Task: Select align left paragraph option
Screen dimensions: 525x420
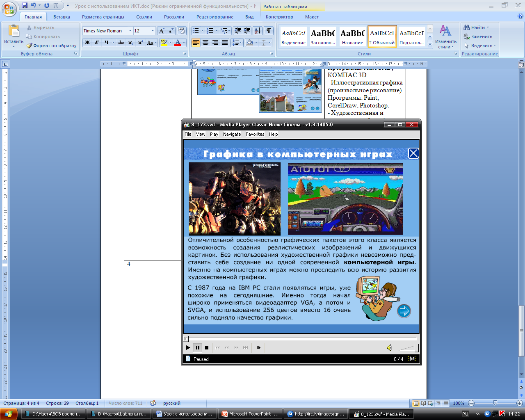Action: click(196, 43)
